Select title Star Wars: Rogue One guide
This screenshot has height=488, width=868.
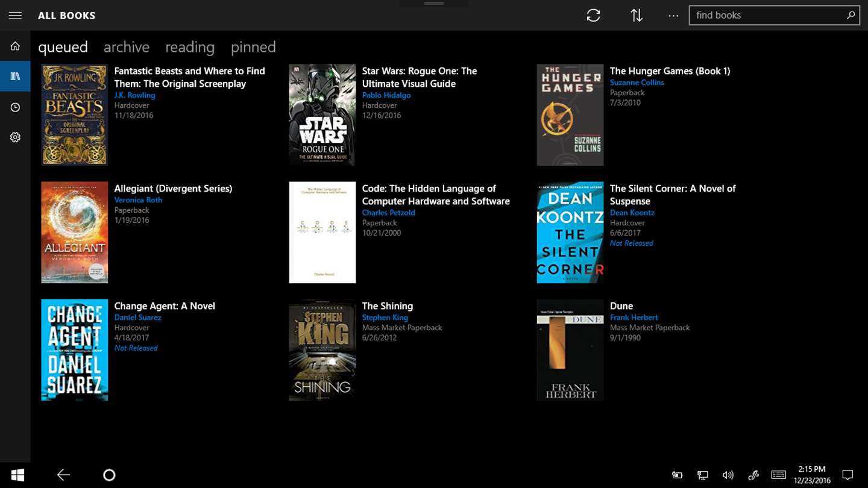tap(420, 77)
